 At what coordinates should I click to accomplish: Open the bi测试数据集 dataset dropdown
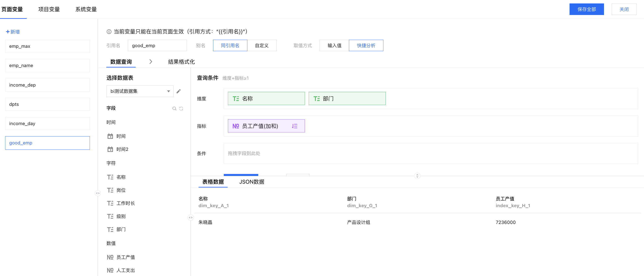click(x=140, y=91)
